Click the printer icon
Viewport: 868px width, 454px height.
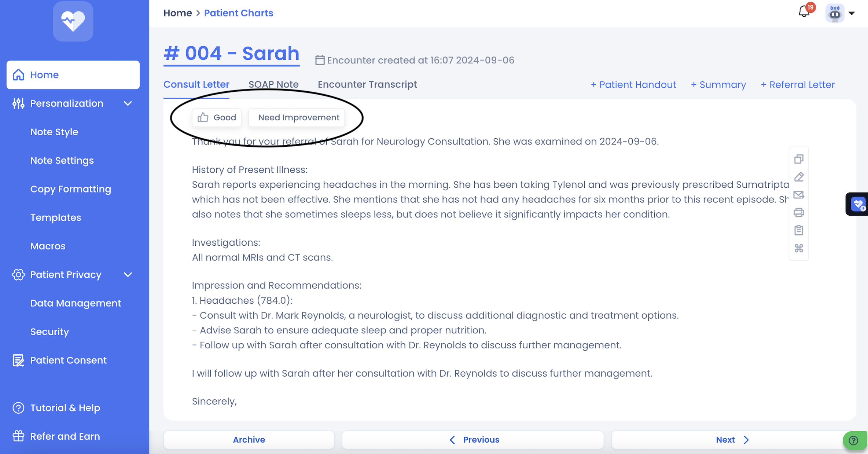[x=799, y=213]
